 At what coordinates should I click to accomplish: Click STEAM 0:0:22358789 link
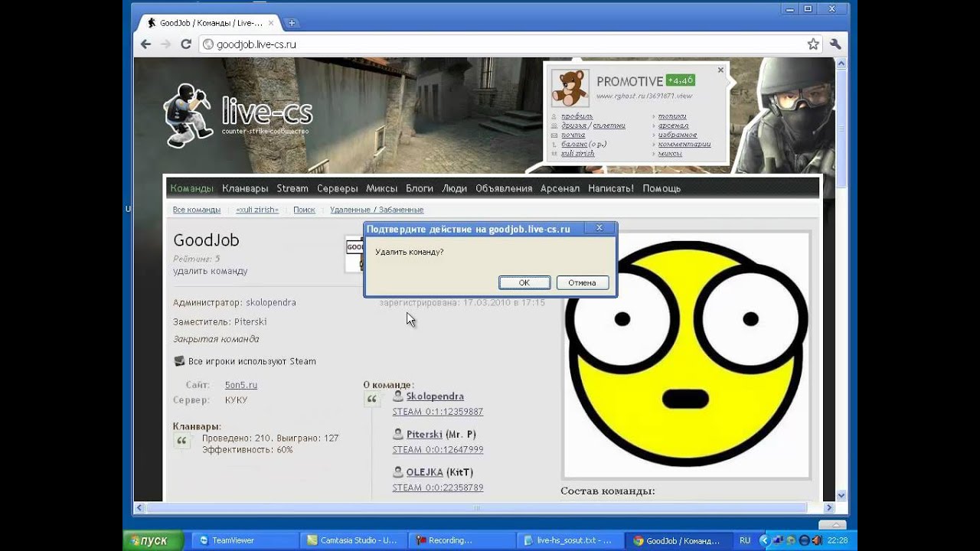click(438, 487)
